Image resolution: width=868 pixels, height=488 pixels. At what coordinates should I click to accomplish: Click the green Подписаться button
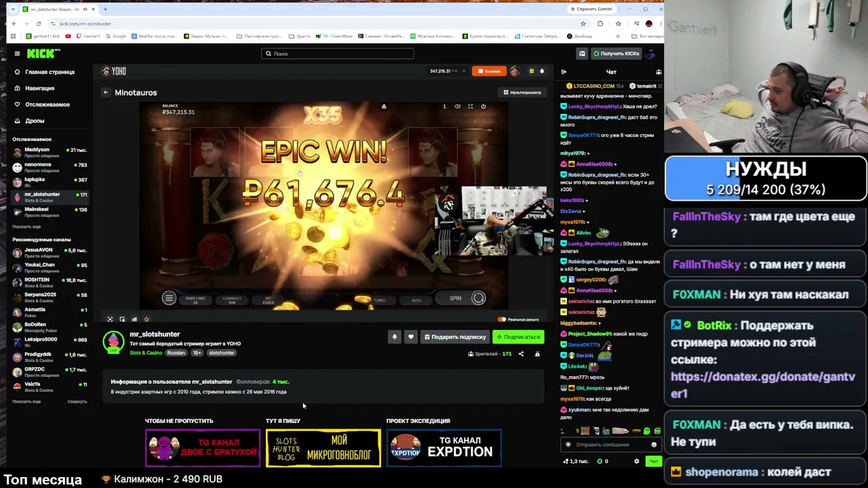pyautogui.click(x=518, y=337)
